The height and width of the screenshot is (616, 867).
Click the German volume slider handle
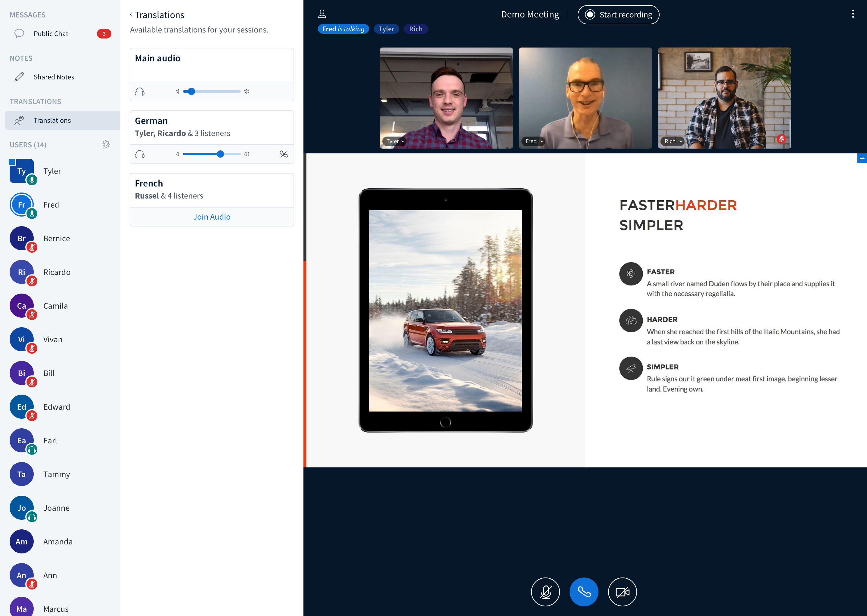[x=220, y=154]
